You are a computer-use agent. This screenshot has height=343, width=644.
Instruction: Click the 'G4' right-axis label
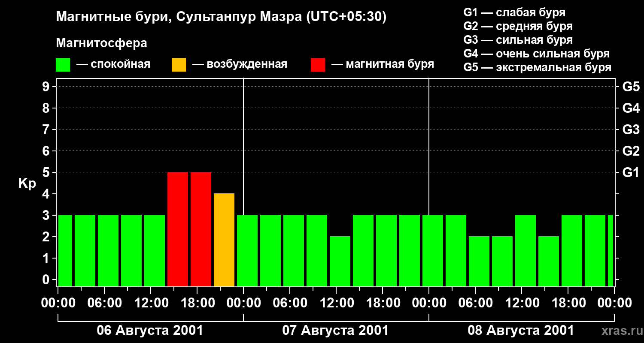[631, 108]
